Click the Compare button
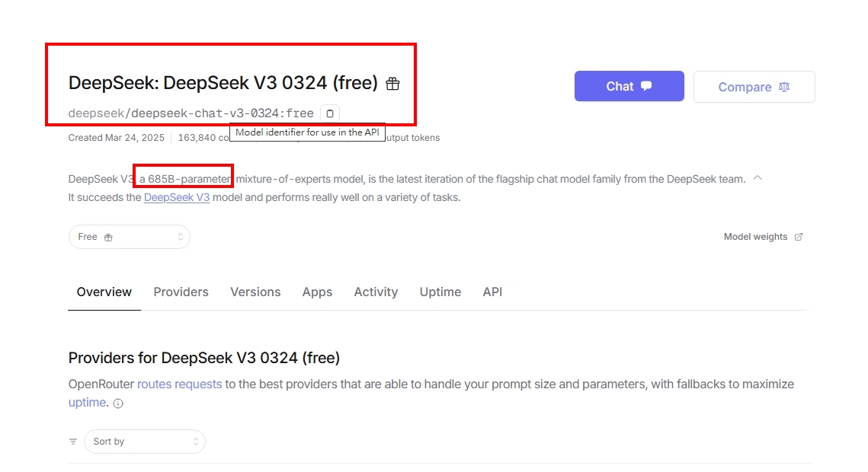This screenshot has height=472, width=868. click(754, 87)
